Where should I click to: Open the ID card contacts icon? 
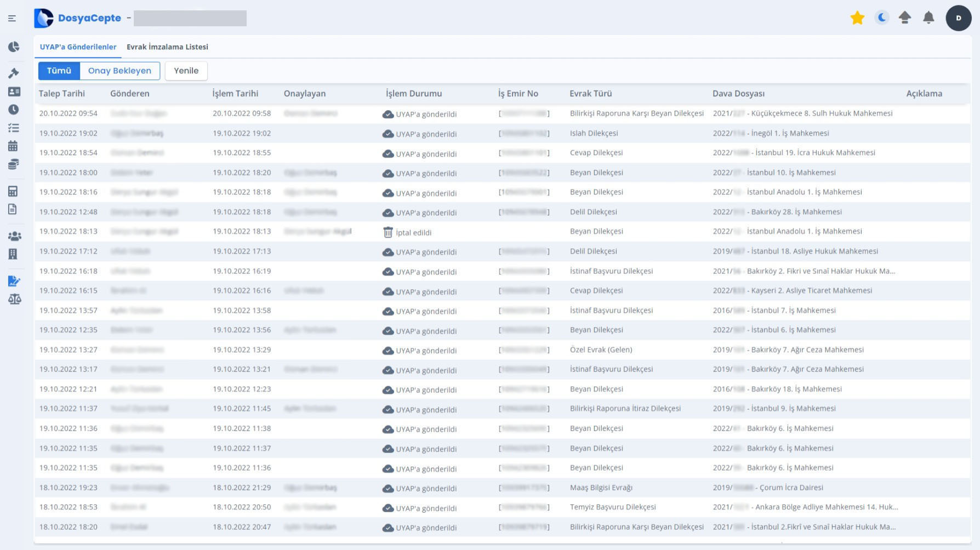[14, 91]
